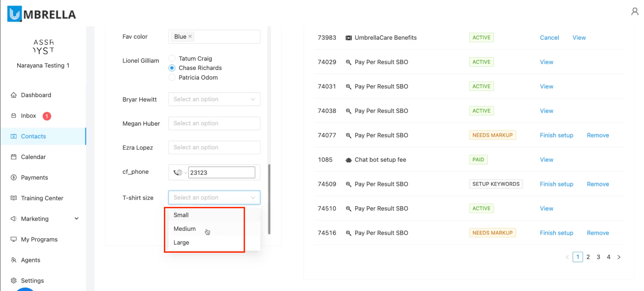The image size is (644, 291).
Task: Click the Training Center book icon
Action: coord(14,198)
